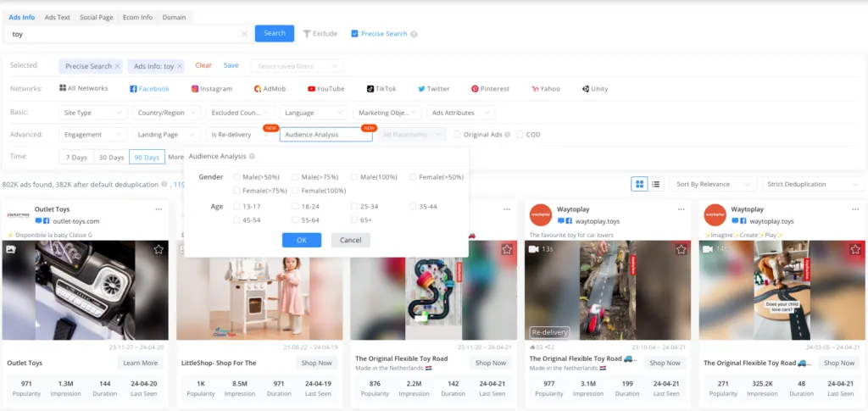The width and height of the screenshot is (868, 411).
Task: Favorite the Outlet Toys ad with star
Action: [159, 249]
